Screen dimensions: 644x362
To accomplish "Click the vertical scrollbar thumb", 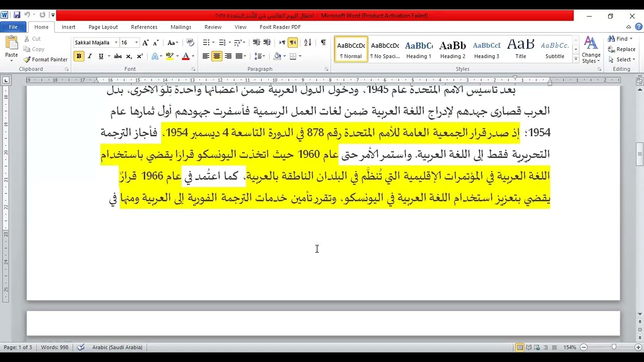I will point(640,154).
